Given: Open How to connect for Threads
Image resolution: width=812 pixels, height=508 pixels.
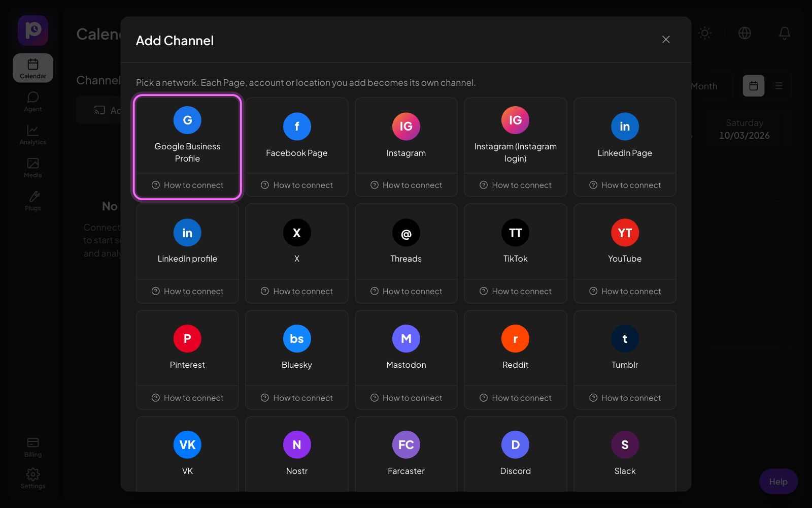Looking at the screenshot, I should (406, 291).
